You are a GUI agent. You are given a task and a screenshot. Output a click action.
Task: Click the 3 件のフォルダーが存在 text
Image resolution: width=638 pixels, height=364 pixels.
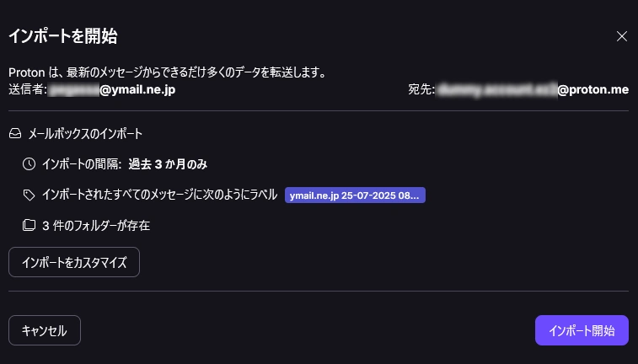96,225
